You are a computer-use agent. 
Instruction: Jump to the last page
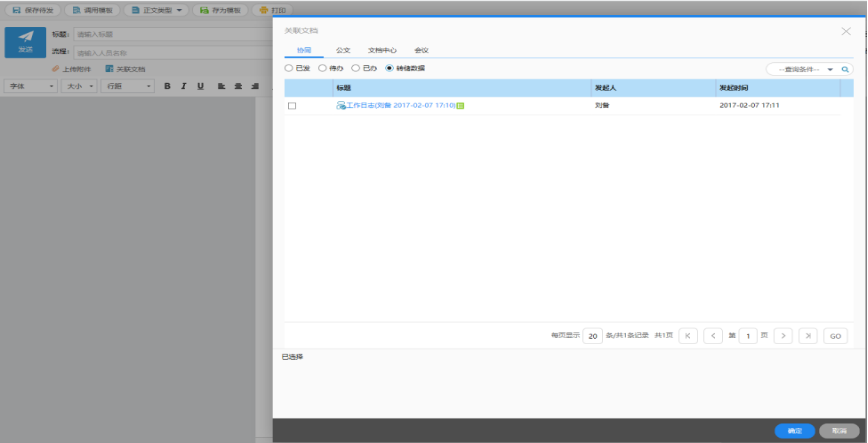tap(808, 336)
